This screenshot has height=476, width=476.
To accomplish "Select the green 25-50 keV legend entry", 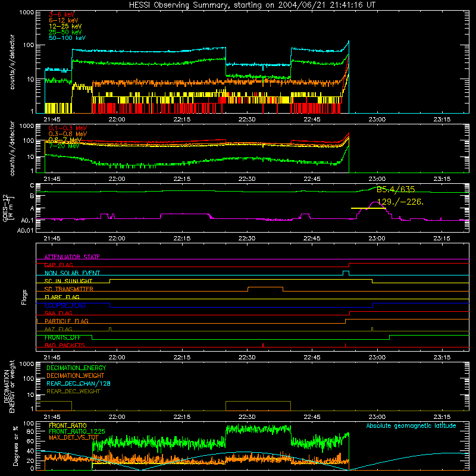I will [65, 32].
